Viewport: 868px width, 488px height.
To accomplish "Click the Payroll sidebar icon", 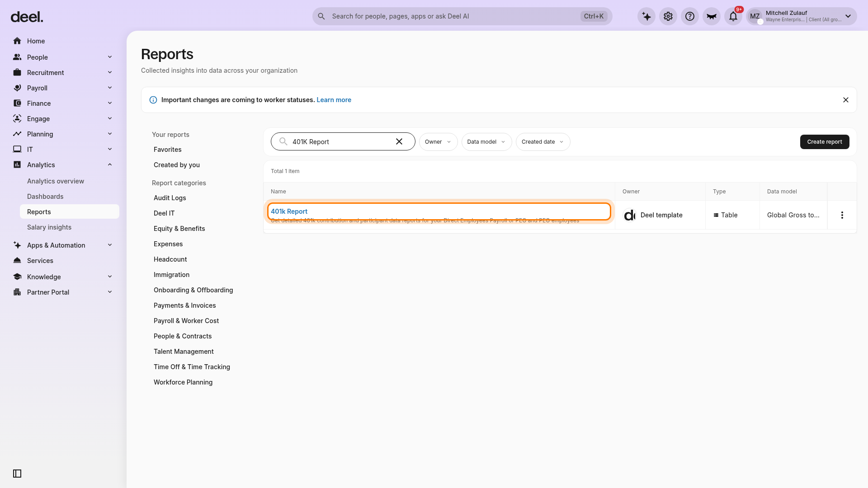I will click(17, 88).
